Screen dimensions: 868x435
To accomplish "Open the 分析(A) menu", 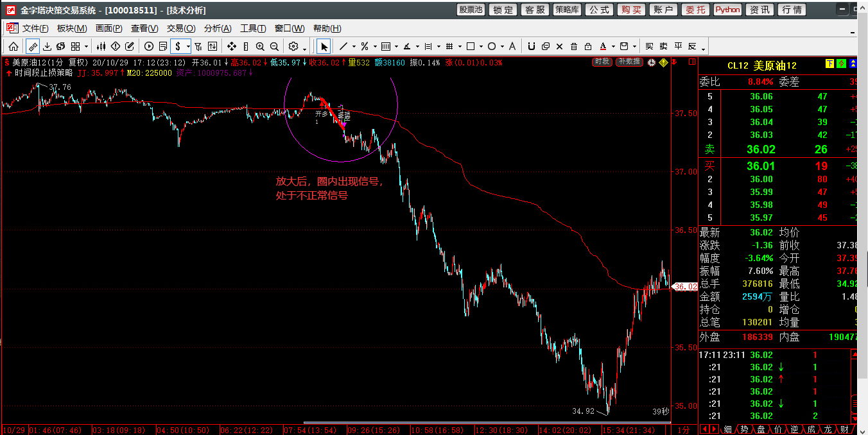I will coord(218,28).
